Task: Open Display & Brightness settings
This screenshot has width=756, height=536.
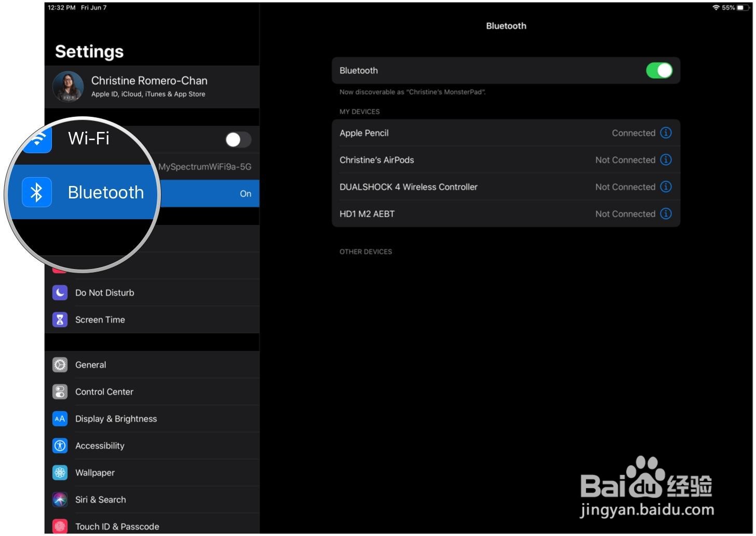Action: point(152,419)
